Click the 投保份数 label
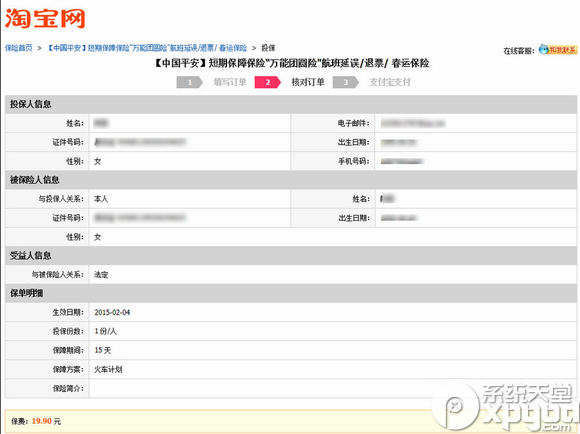The height and width of the screenshot is (434, 580). (68, 331)
